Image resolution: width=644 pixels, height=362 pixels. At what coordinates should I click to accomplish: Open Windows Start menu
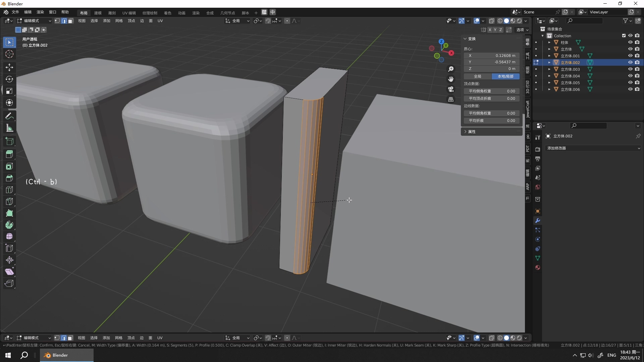[x=8, y=355]
